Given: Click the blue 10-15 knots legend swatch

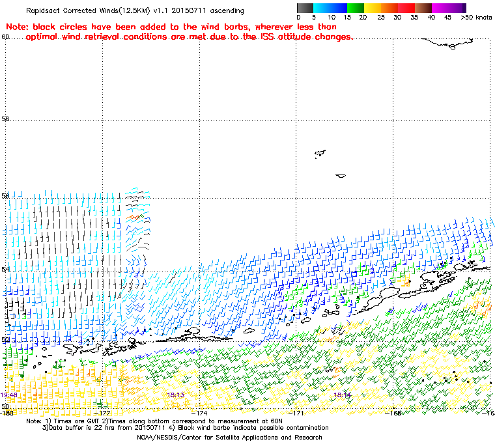Looking at the screenshot, I should coord(339,8).
